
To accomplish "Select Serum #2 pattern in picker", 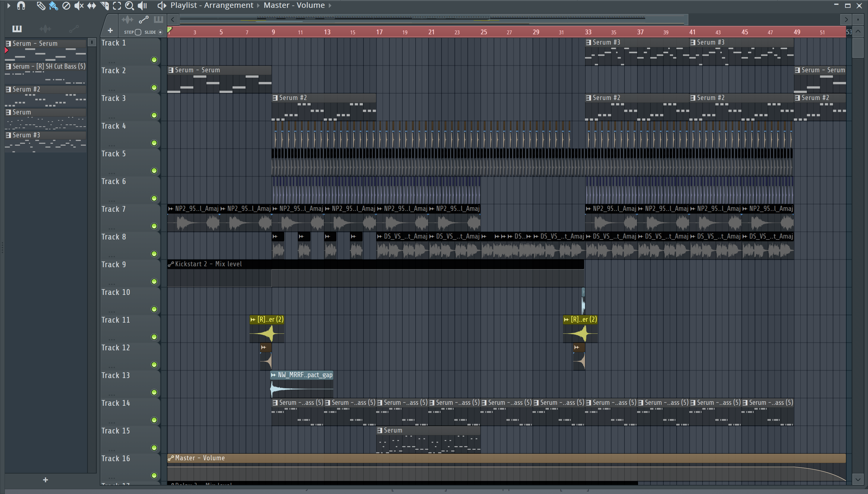I will tap(46, 96).
